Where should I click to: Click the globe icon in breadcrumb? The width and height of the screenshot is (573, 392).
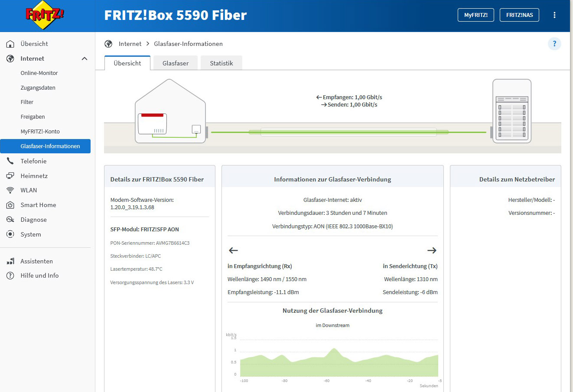point(108,44)
